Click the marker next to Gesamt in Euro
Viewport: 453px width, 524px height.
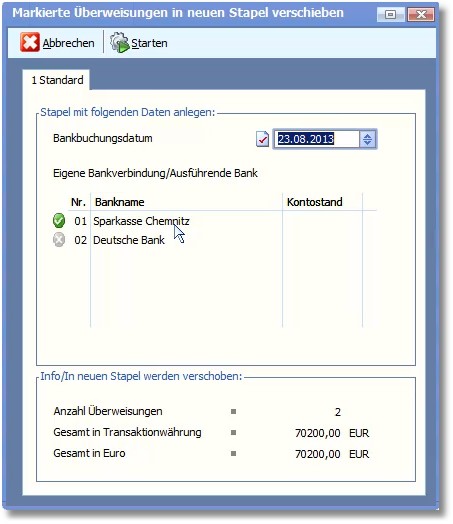234,453
